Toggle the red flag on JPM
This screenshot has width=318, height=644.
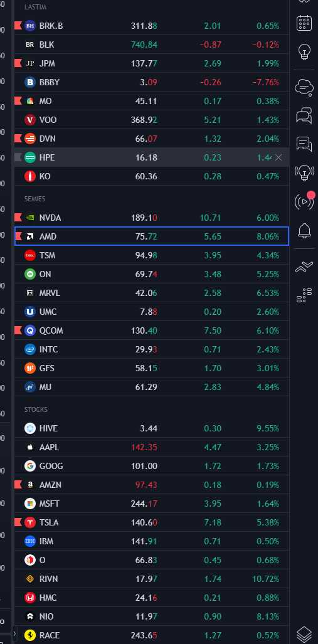[18, 63]
